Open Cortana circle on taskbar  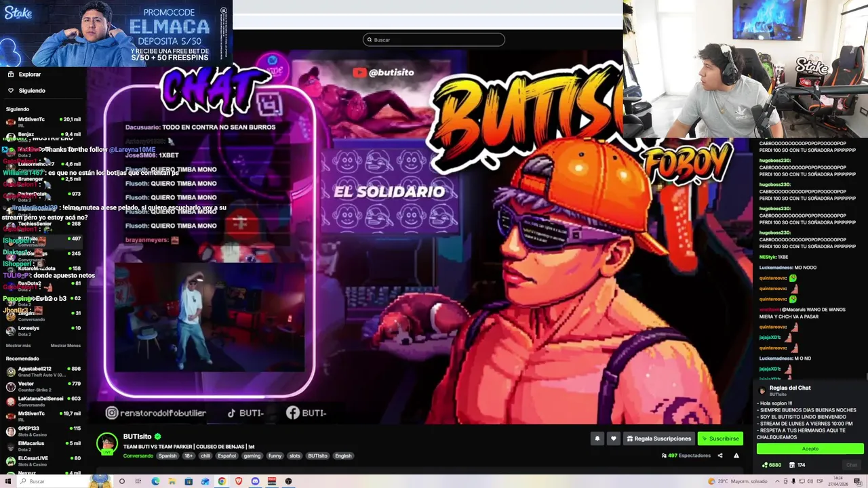pyautogui.click(x=122, y=481)
